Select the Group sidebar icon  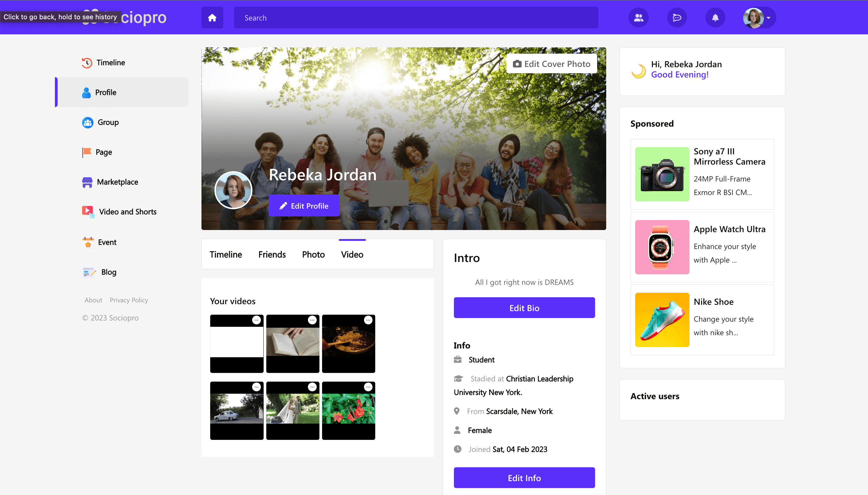click(x=87, y=122)
